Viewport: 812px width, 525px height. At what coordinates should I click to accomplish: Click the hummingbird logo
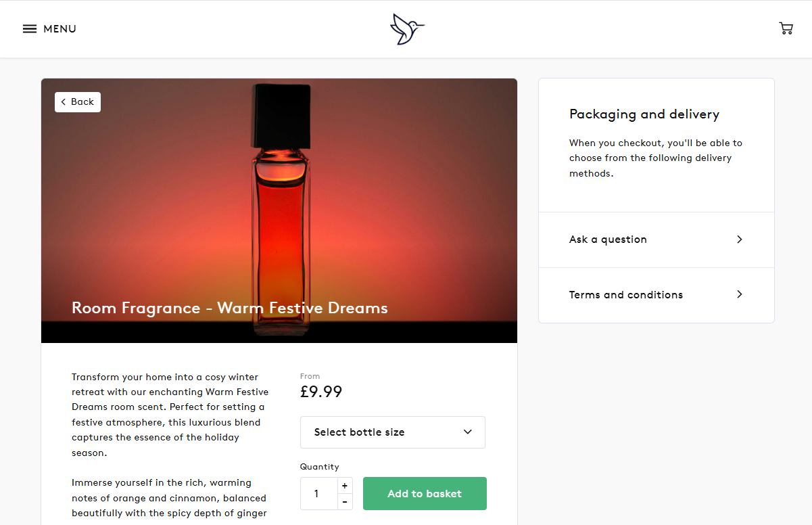point(407,29)
